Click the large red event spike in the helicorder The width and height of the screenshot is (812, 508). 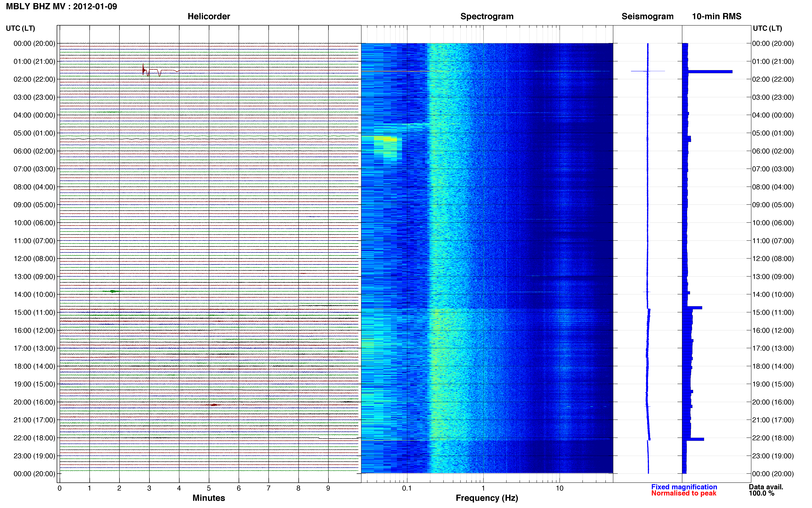tap(144, 70)
